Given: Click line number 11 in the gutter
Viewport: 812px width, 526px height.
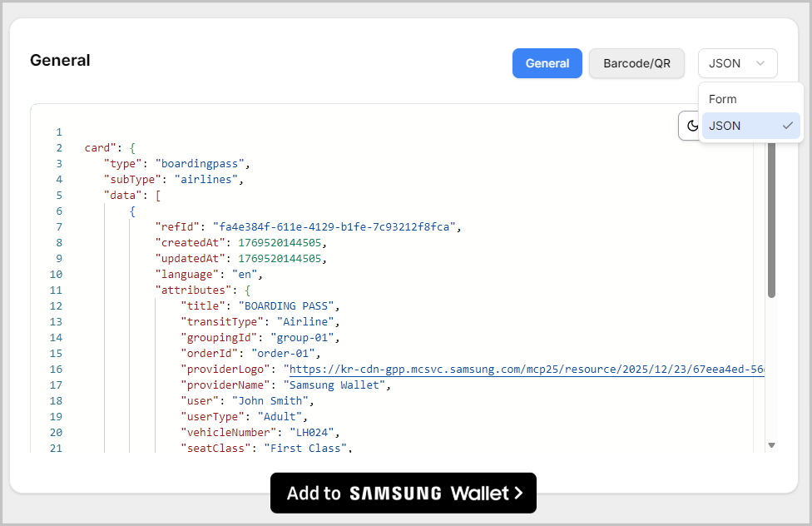Looking at the screenshot, I should 56,290.
